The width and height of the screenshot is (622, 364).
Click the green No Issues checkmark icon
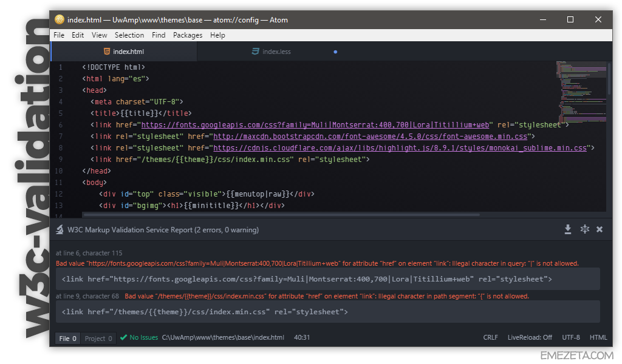pos(123,337)
